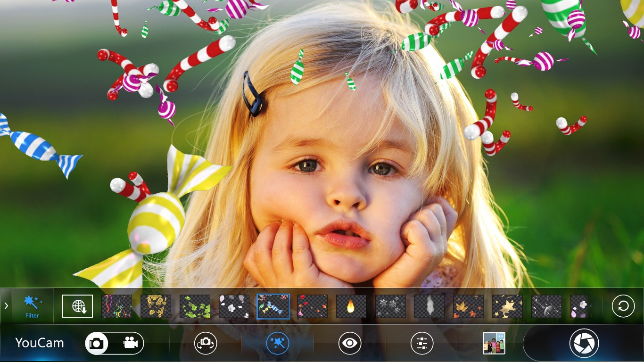Toggle the eye preview button
The width and height of the screenshot is (644, 362).
(x=350, y=343)
